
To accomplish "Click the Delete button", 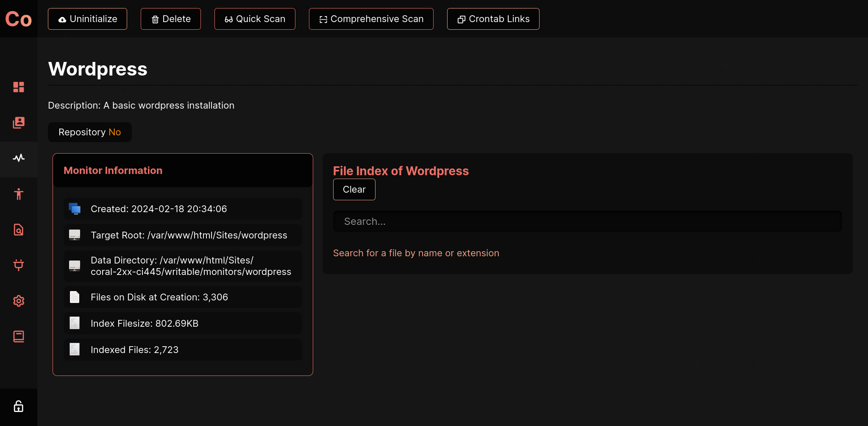I will (x=171, y=19).
